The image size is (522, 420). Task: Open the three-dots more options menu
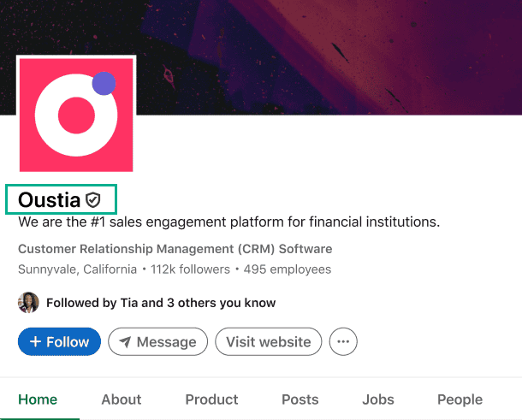343,342
